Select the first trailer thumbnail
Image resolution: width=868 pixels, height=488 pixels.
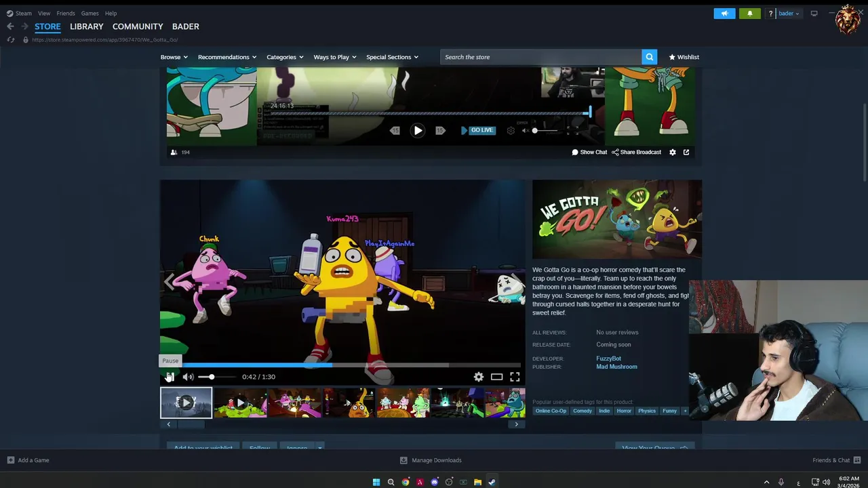tap(186, 403)
